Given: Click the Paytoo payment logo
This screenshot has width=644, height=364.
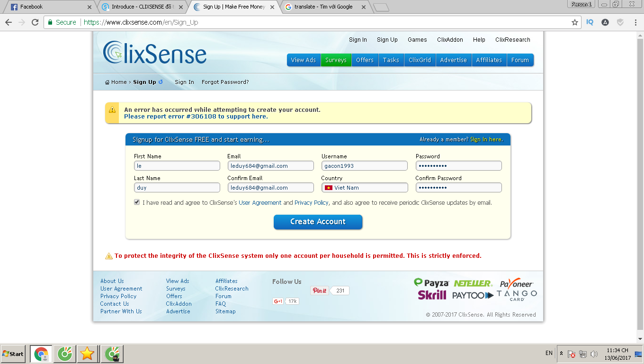Looking at the screenshot, I should 473,295.
